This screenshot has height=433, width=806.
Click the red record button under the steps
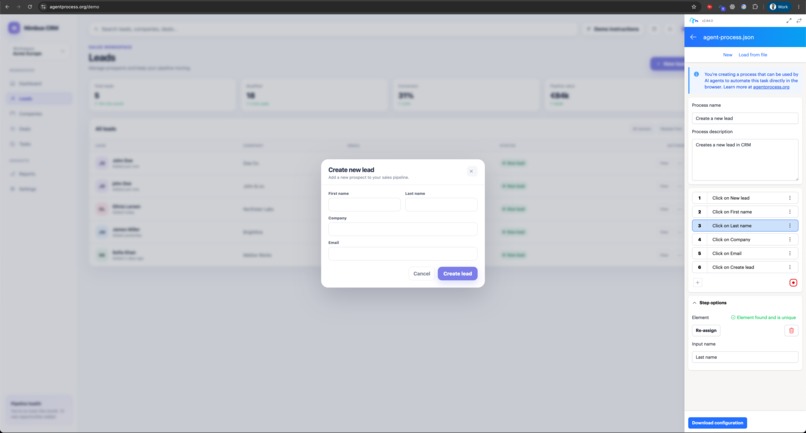pos(793,282)
